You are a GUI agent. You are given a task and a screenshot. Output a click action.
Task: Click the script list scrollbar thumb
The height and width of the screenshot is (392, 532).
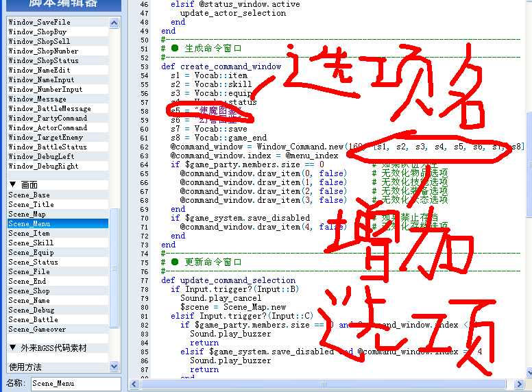114,268
